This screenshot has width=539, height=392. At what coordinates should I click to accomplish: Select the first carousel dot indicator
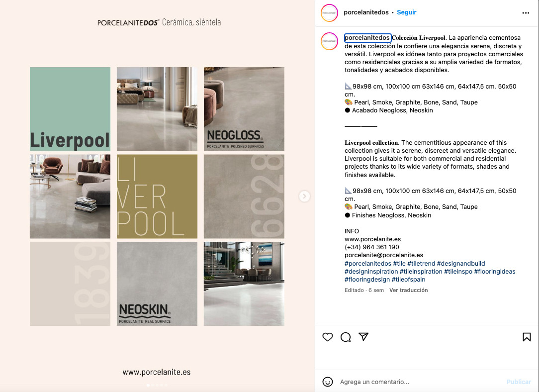point(148,385)
